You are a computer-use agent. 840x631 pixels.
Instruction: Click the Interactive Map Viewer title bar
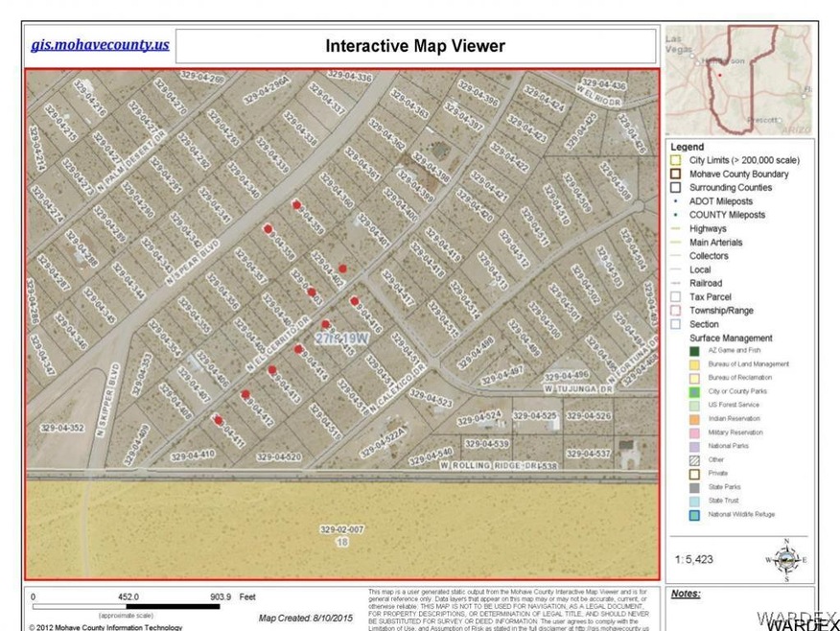point(414,46)
